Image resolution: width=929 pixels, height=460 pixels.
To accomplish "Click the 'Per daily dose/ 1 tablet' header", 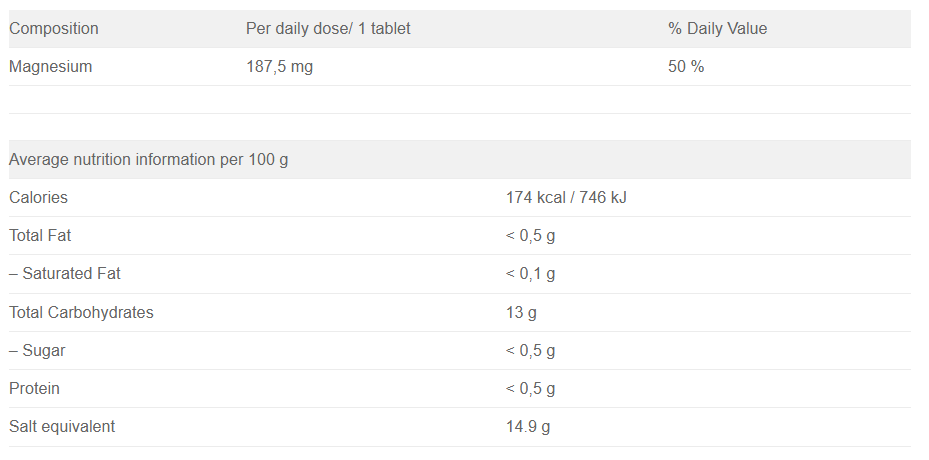I will pos(328,29).
